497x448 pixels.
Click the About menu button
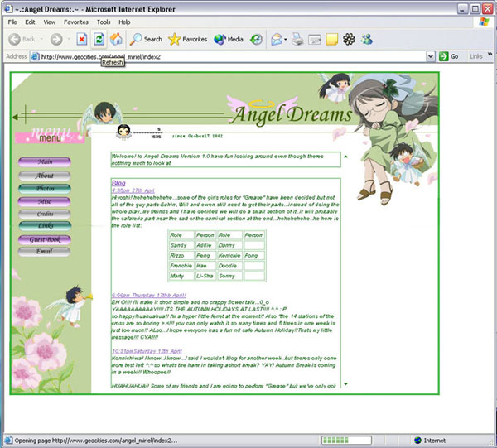(45, 176)
